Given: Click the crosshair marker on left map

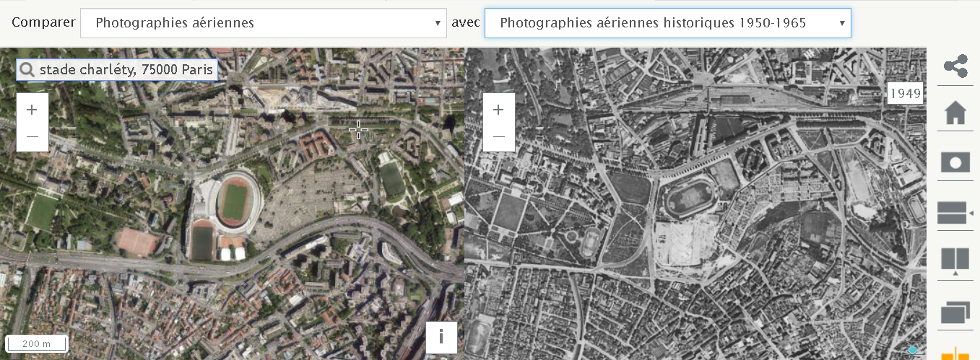Looking at the screenshot, I should (x=358, y=130).
